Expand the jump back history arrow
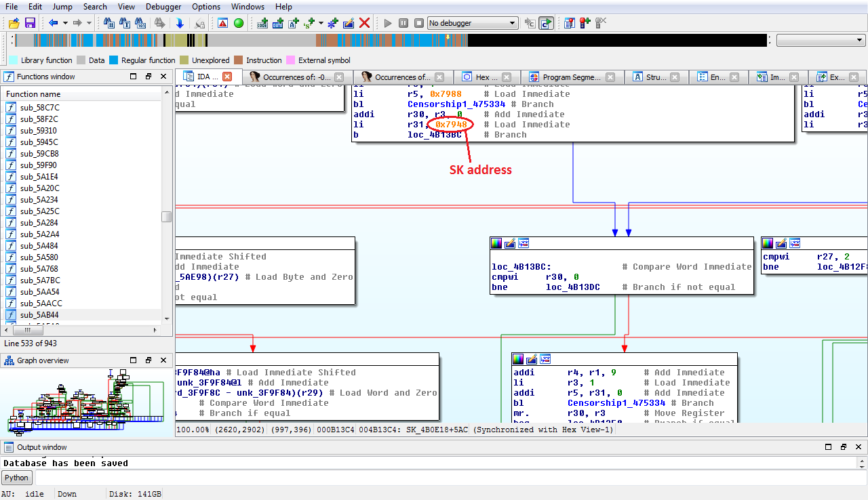Screen dimensions: 868x500 [x=65, y=23]
